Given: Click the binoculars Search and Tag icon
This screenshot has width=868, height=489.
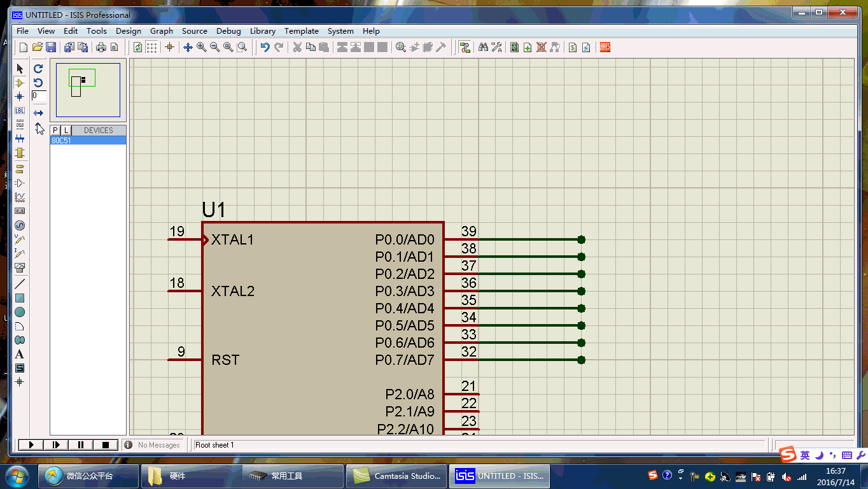Looking at the screenshot, I should (483, 47).
